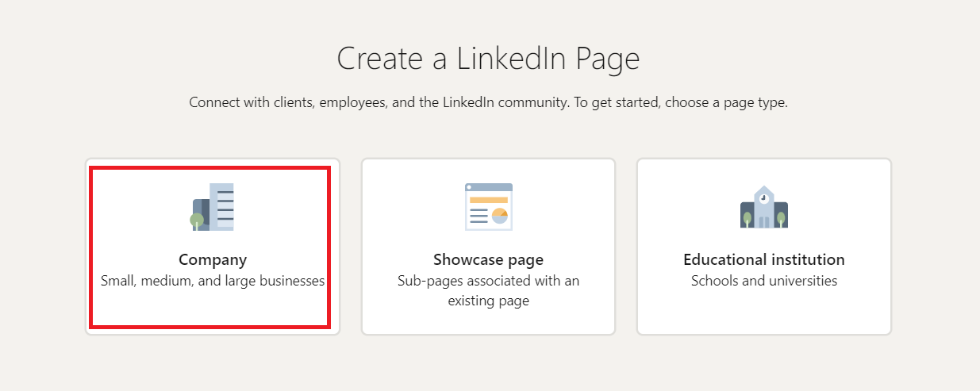Click the Company building icon

tap(213, 206)
